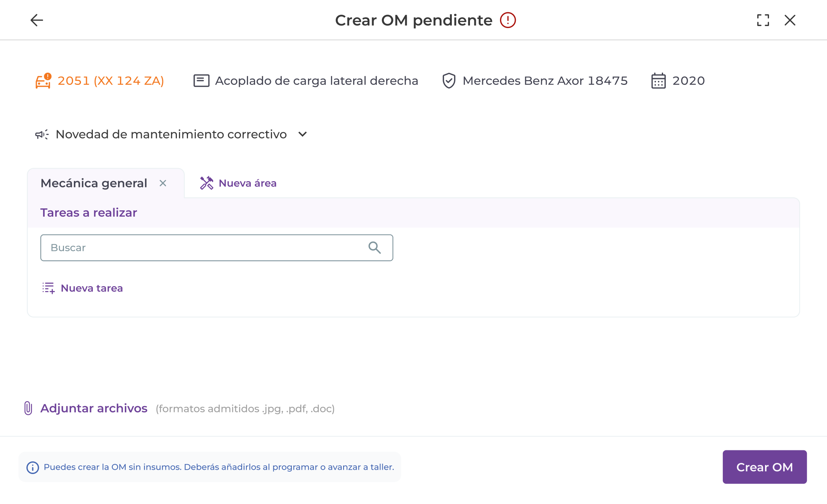Add a Nueva área tab
Screen dimensions: 827x504
[239, 183]
